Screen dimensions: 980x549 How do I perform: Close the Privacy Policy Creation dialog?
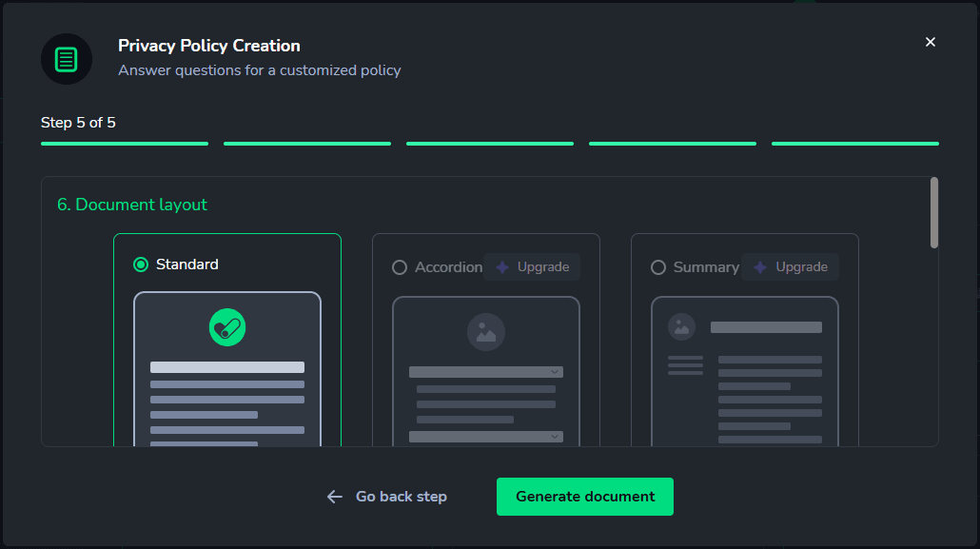930,42
